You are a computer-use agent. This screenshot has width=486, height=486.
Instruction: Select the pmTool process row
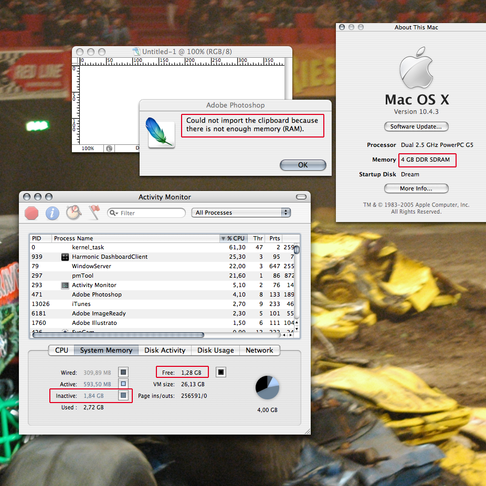[163, 276]
